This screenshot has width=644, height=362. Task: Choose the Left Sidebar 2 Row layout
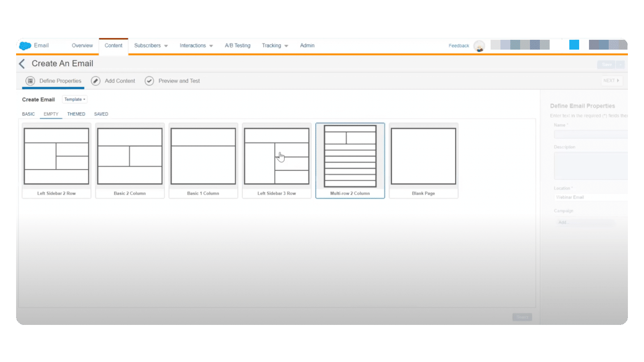click(x=56, y=160)
